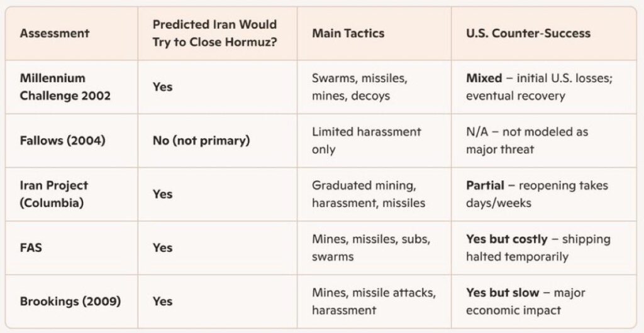644x333 pixels.
Task: Select the Fallows (2004) row label
Action: (x=61, y=140)
